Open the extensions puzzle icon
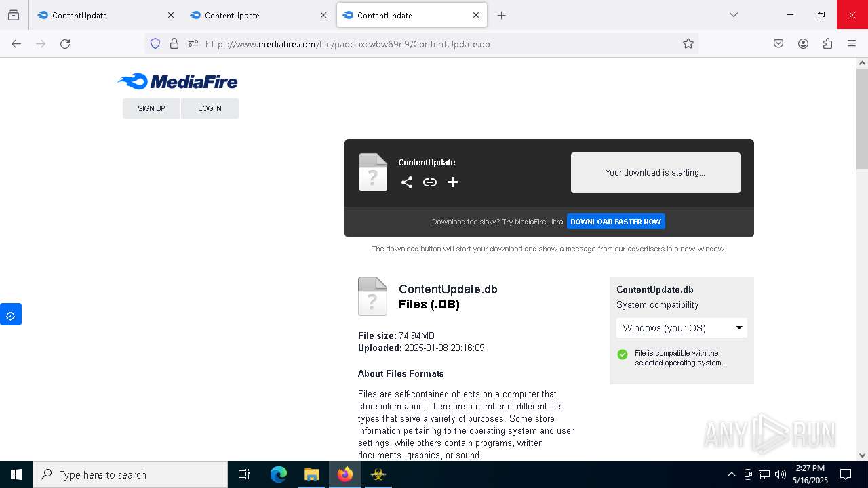Image resolution: width=868 pixels, height=488 pixels. (827, 43)
